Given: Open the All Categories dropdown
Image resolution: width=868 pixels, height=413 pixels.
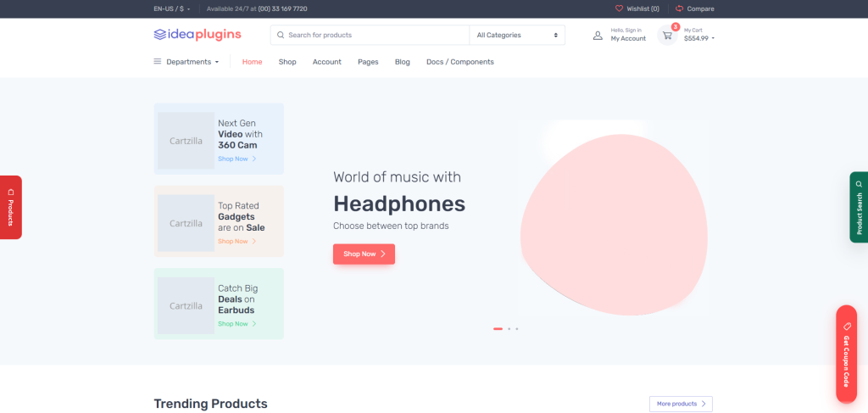Looking at the screenshot, I should tap(517, 35).
